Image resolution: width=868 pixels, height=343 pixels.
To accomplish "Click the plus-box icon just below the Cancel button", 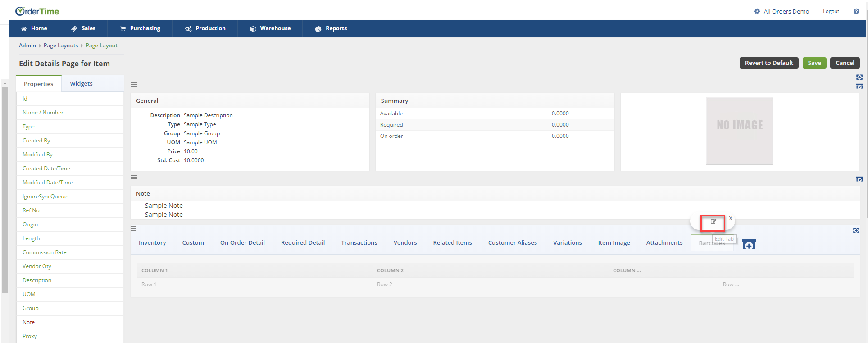I will point(859,77).
